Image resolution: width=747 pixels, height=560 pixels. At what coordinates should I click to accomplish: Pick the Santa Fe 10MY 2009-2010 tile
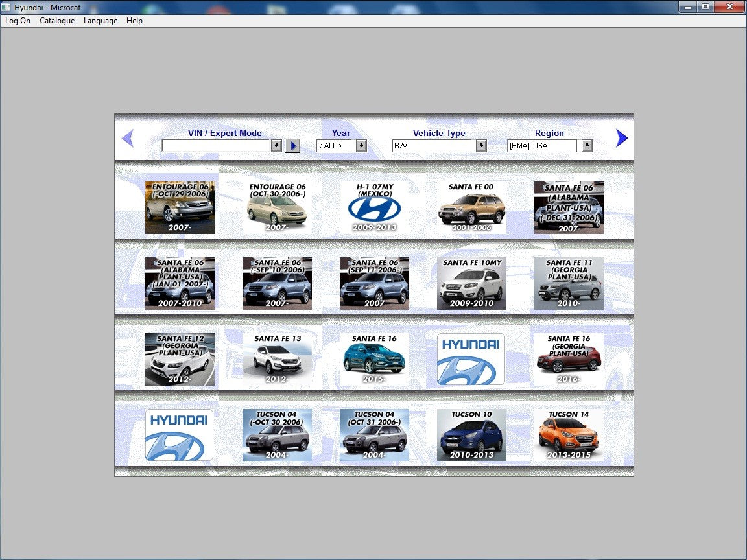point(471,283)
